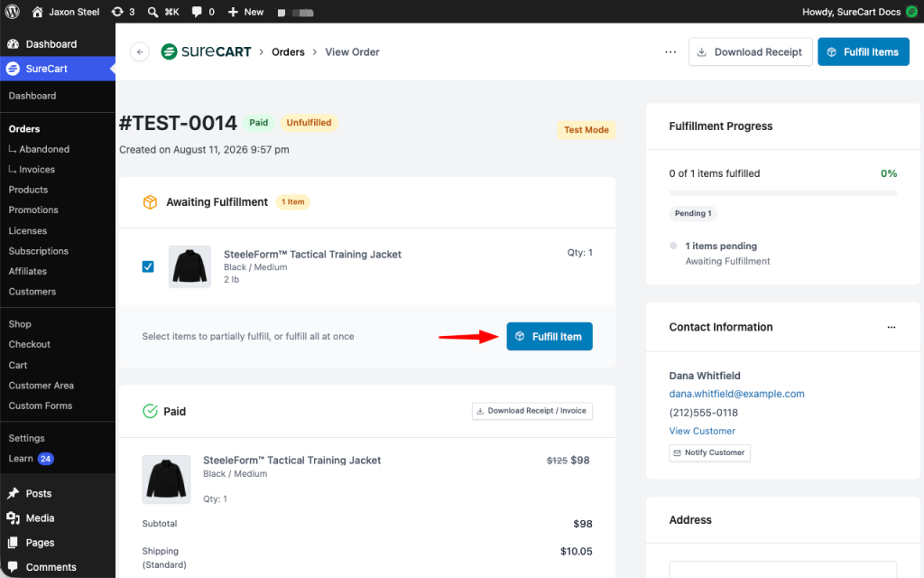Viewport: 924px width, 578px height.
Task: Open the Customers menu item
Action: point(32,292)
